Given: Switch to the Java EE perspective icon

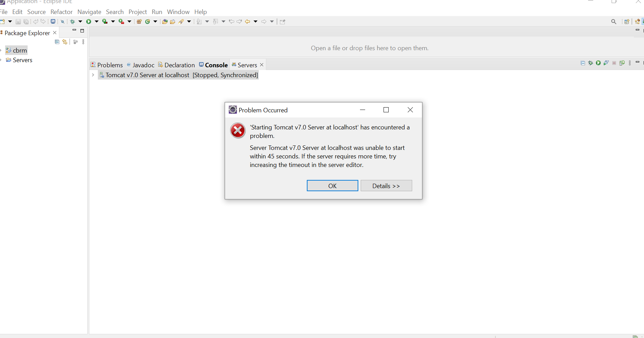Looking at the screenshot, I should point(637,22).
